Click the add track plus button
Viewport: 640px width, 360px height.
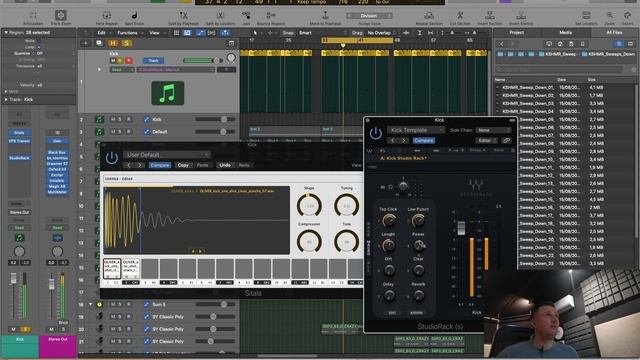point(85,43)
